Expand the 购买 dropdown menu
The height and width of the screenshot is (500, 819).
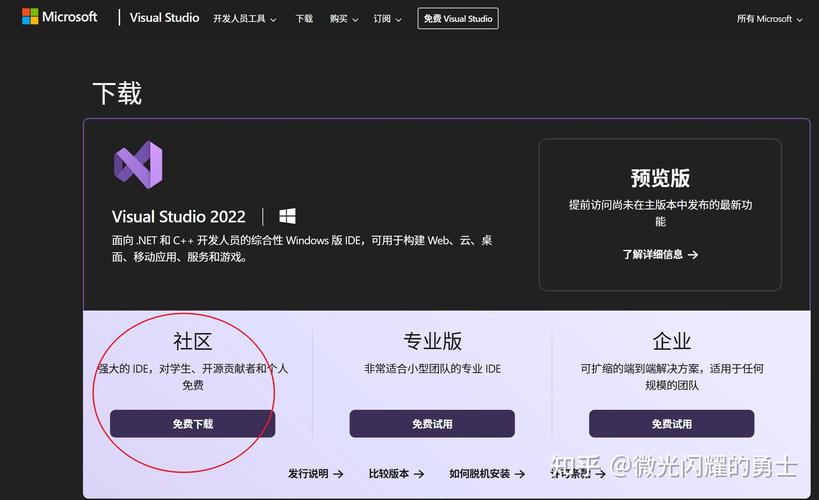pyautogui.click(x=344, y=19)
